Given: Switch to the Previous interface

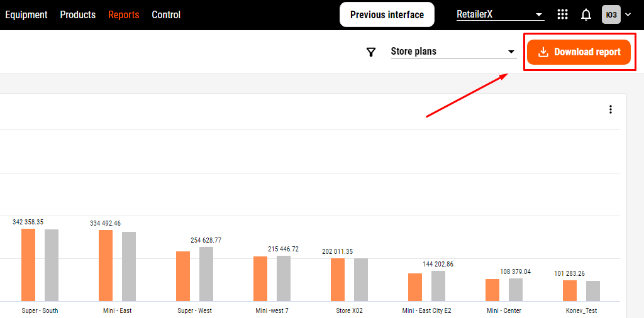Looking at the screenshot, I should 387,15.
